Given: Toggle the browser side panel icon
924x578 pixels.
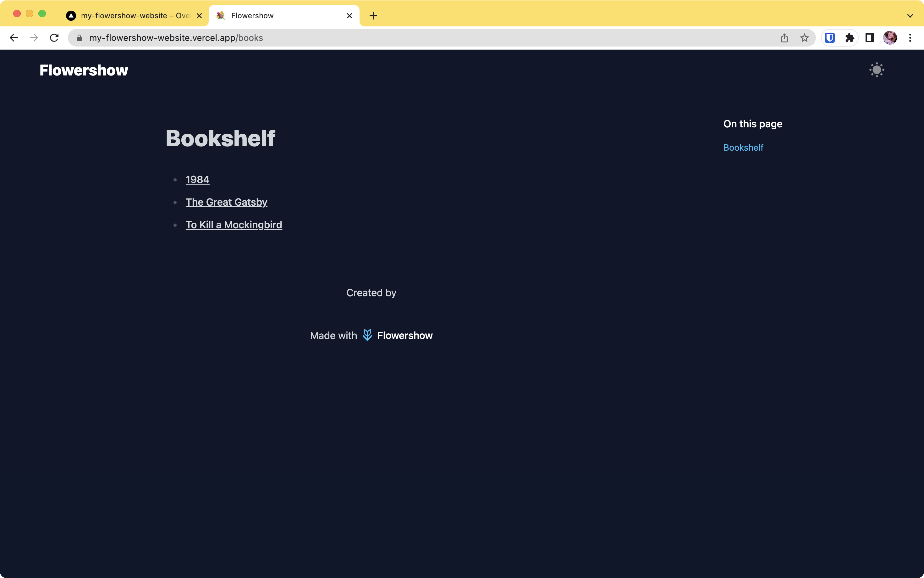Looking at the screenshot, I should coord(870,38).
